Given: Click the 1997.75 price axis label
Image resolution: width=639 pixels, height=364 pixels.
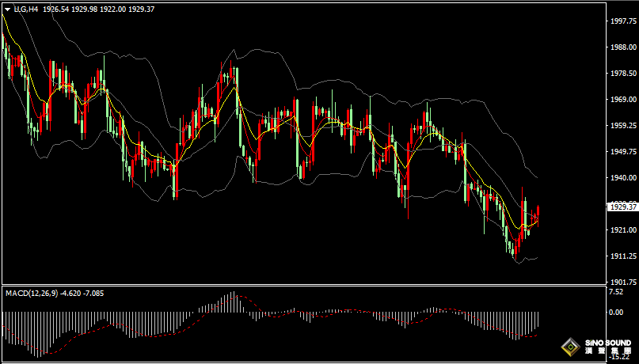Looking at the screenshot, I should click(622, 22).
